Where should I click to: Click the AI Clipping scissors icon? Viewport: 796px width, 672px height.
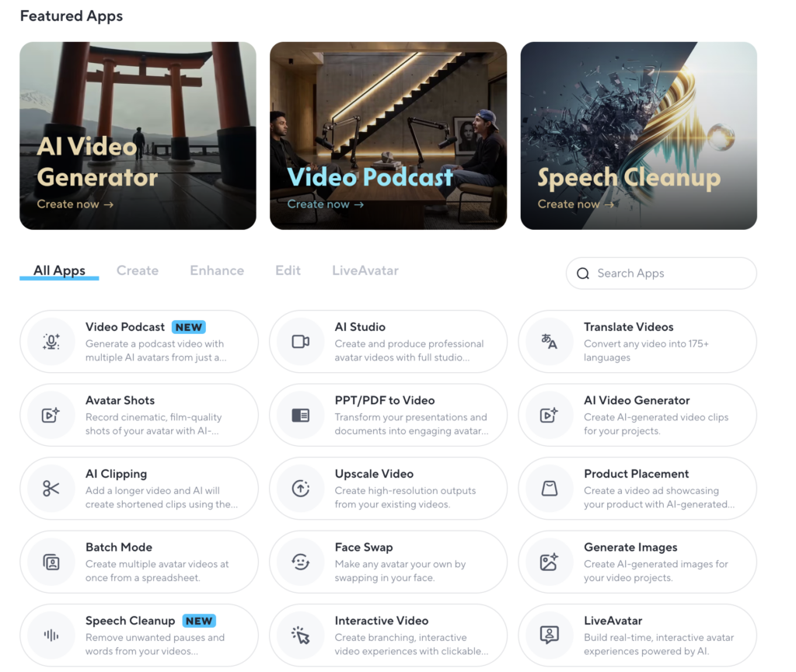pos(51,489)
